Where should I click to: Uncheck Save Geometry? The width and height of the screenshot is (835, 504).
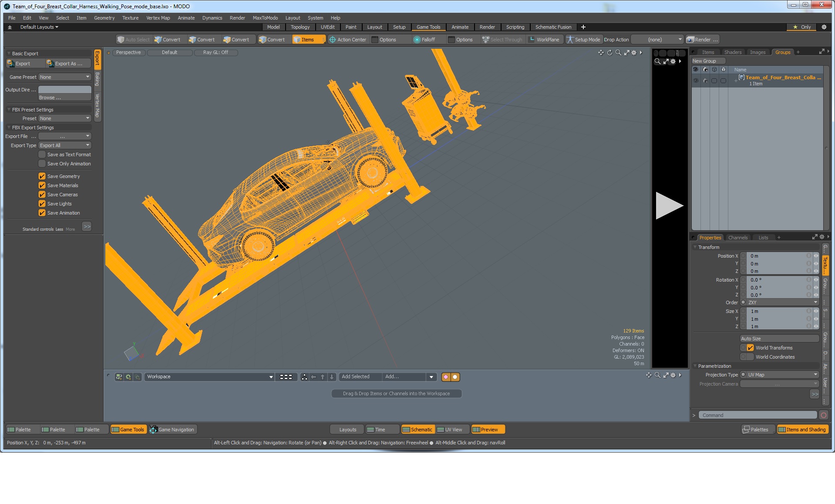42,176
